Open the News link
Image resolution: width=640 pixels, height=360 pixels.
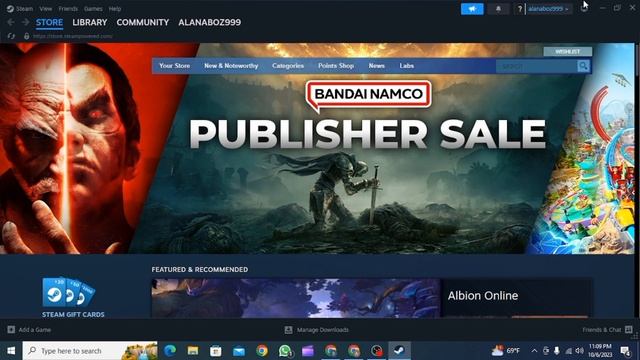[x=376, y=65]
